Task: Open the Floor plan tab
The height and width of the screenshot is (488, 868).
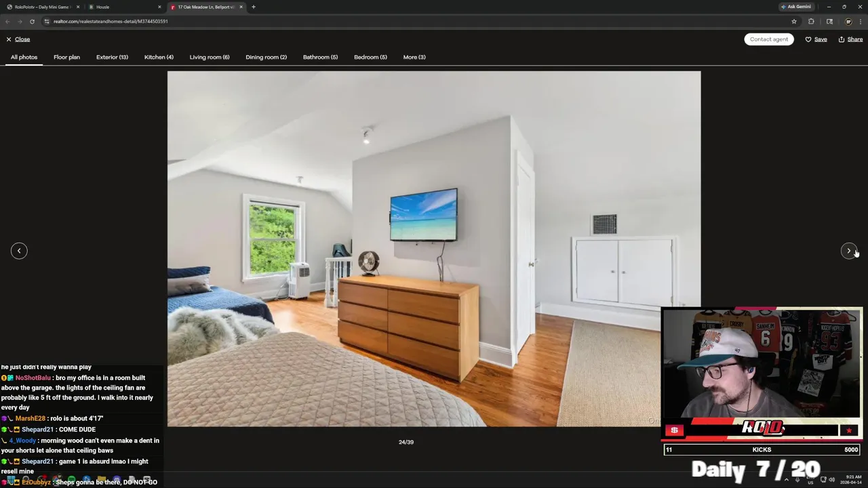Action: point(66,57)
